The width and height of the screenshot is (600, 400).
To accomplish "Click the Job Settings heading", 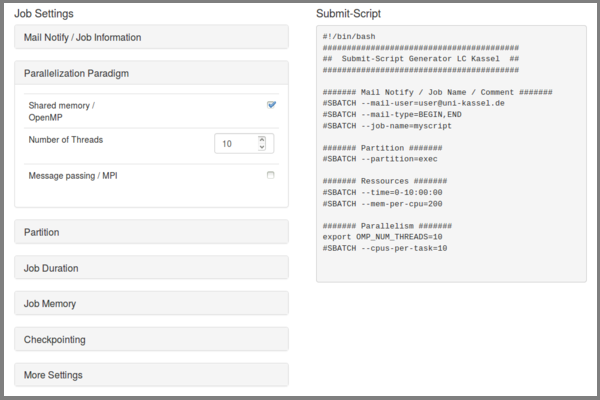I will (44, 14).
